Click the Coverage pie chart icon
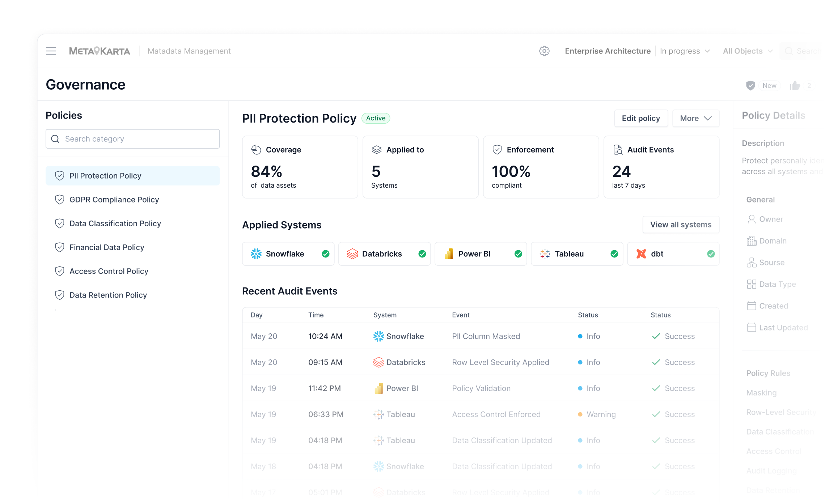Viewport: 825px width, 504px height. (x=256, y=150)
